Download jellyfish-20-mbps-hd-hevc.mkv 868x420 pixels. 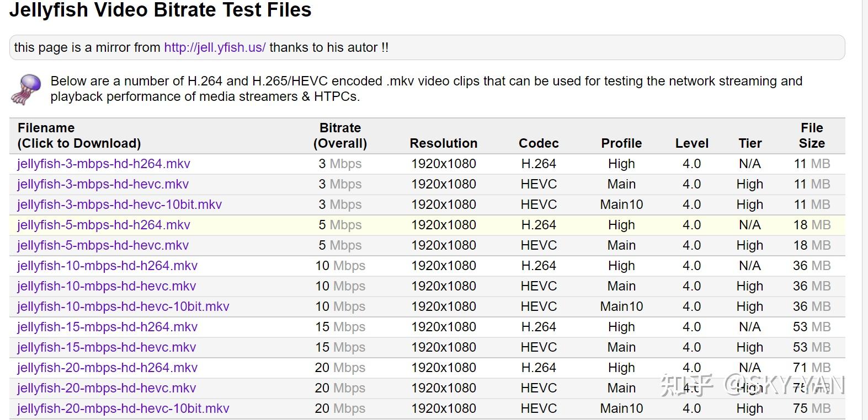click(106, 389)
